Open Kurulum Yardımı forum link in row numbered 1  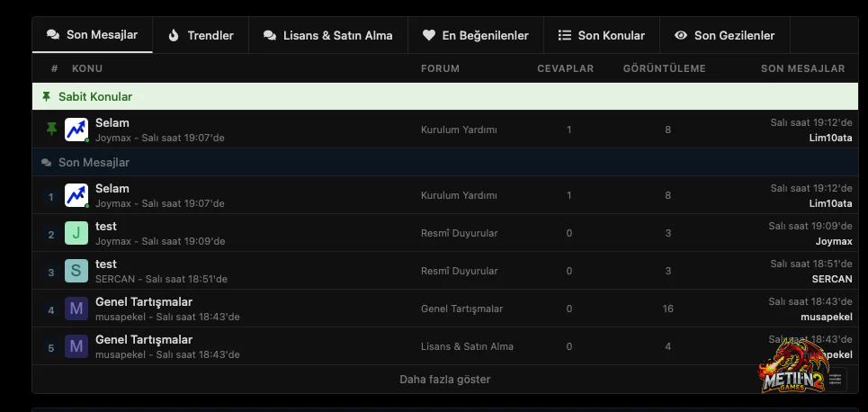(459, 195)
